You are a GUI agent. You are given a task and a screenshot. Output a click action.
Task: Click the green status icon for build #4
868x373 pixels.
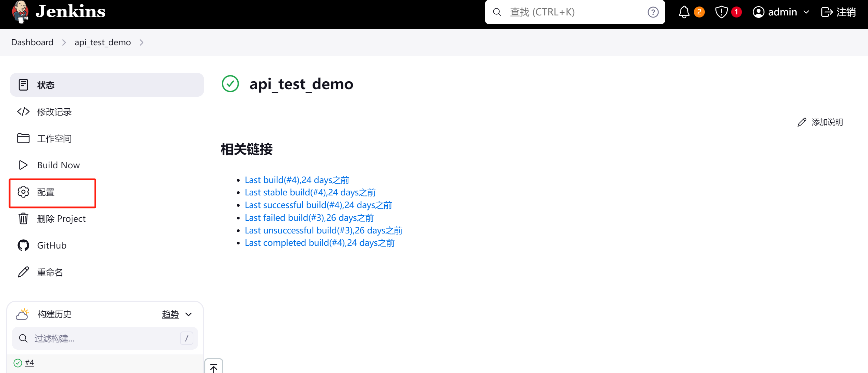tap(18, 363)
